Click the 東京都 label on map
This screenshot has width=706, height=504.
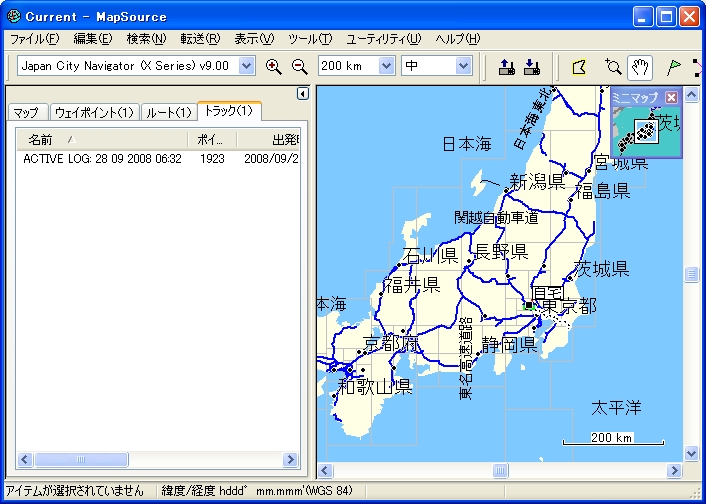point(570,307)
